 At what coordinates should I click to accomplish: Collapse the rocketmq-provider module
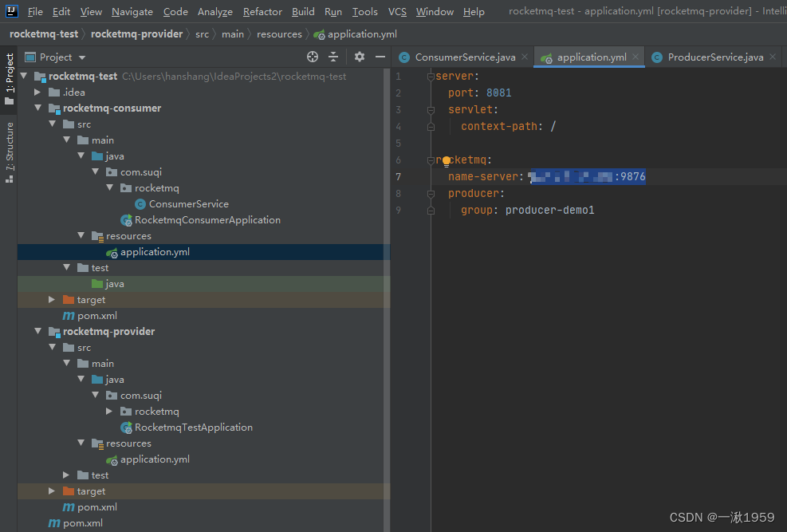[x=37, y=331]
